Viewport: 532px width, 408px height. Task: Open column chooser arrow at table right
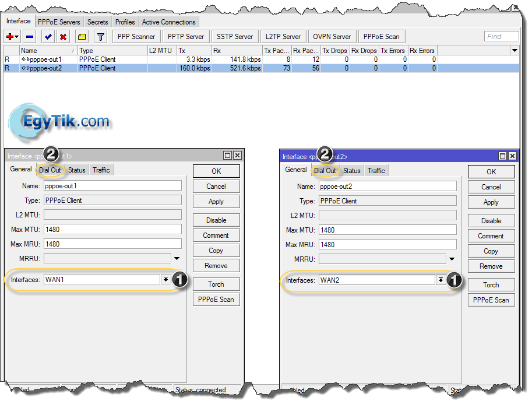tap(515, 51)
